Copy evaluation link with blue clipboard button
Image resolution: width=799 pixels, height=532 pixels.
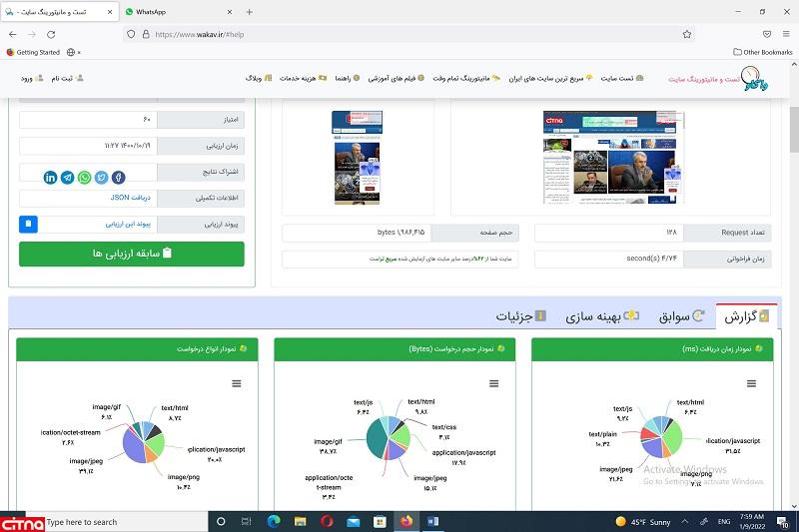click(28, 224)
